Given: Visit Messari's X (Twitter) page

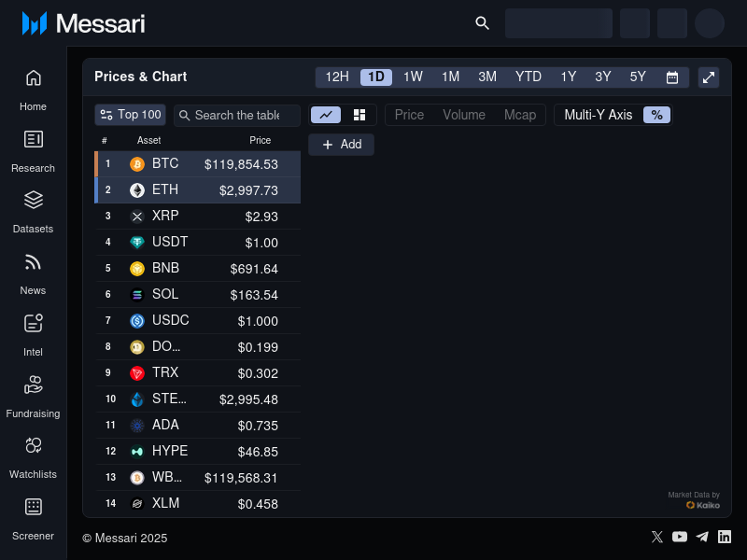Looking at the screenshot, I should click(657, 537).
